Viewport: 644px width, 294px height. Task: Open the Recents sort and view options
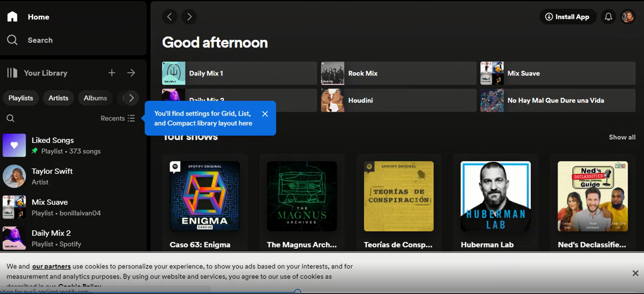tap(118, 118)
